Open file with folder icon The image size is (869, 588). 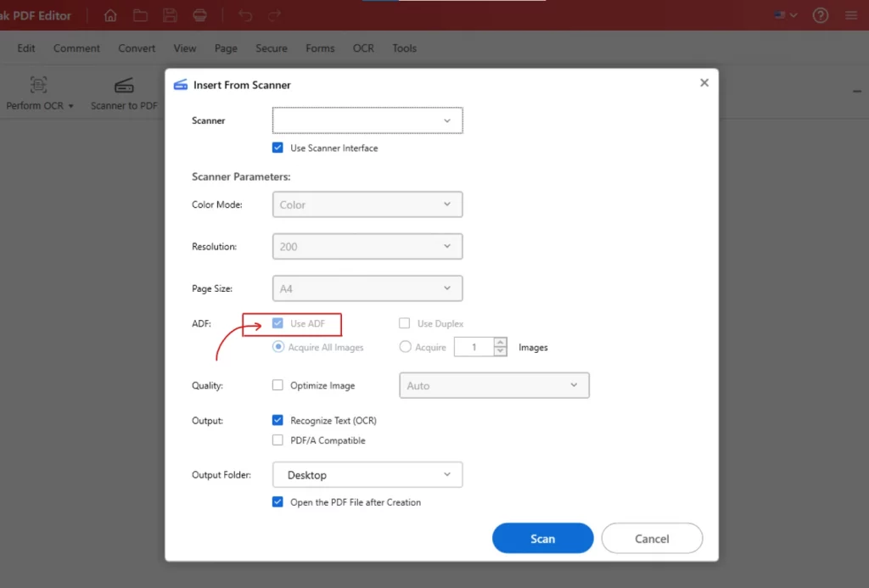point(140,15)
